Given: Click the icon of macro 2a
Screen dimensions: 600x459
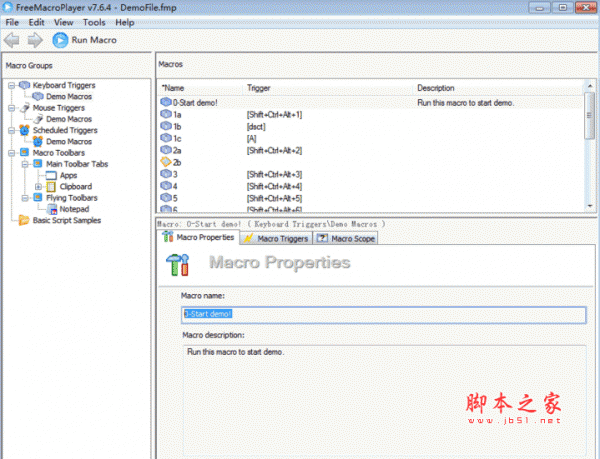Looking at the screenshot, I should tap(166, 150).
